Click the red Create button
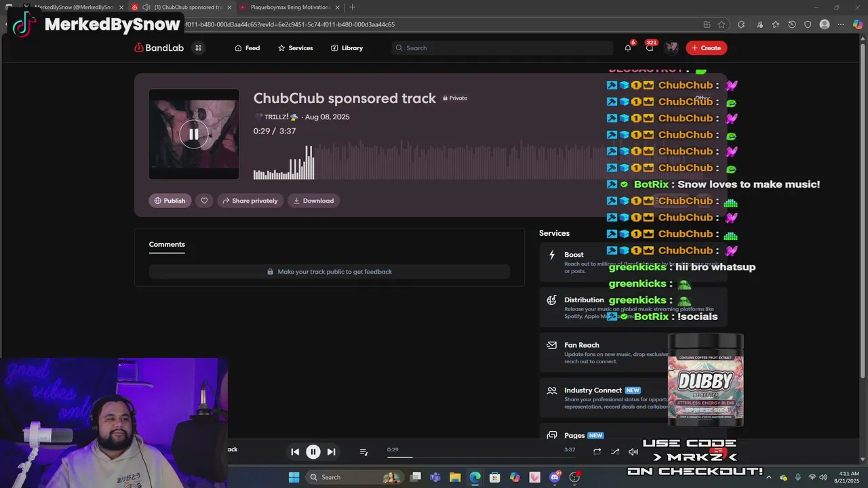 click(x=706, y=48)
